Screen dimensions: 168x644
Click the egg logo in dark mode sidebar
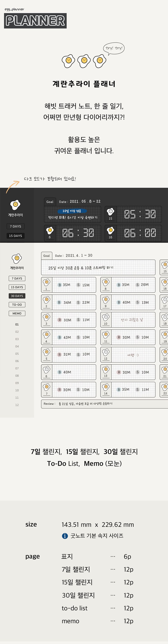[x=15, y=205]
